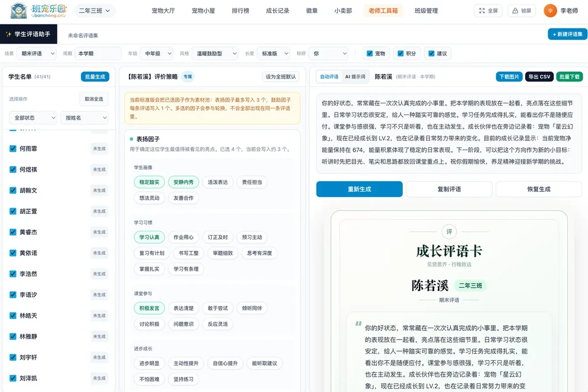Click the 导出 CSV button

pos(539,77)
